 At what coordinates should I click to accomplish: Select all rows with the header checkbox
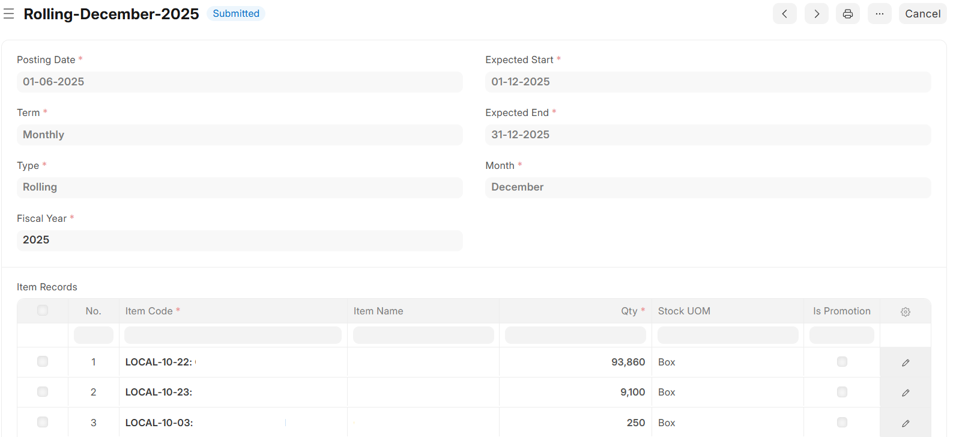coord(43,310)
